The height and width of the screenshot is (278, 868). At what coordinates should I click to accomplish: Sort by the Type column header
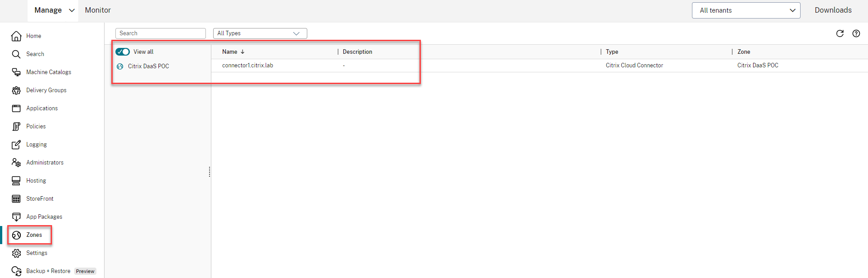pyautogui.click(x=612, y=52)
